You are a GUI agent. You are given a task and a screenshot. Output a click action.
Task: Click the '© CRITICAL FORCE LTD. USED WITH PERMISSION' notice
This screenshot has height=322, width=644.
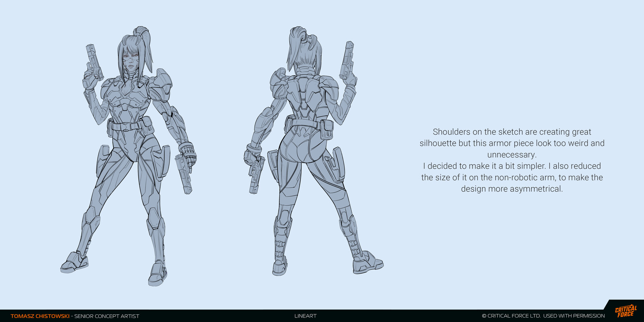click(543, 316)
